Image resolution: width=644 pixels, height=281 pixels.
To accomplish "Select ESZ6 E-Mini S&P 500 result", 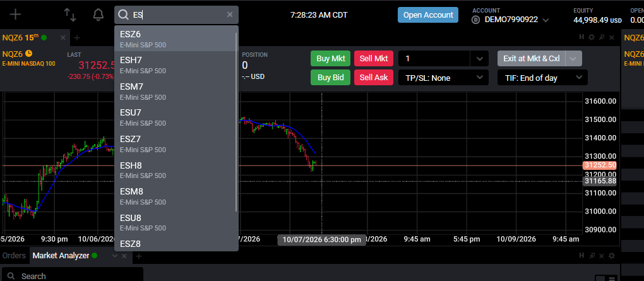I will [x=176, y=39].
